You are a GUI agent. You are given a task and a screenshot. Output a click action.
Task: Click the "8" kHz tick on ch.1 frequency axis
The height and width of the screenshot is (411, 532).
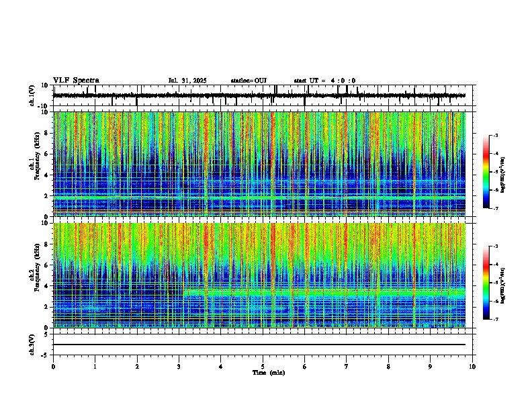pos(47,133)
